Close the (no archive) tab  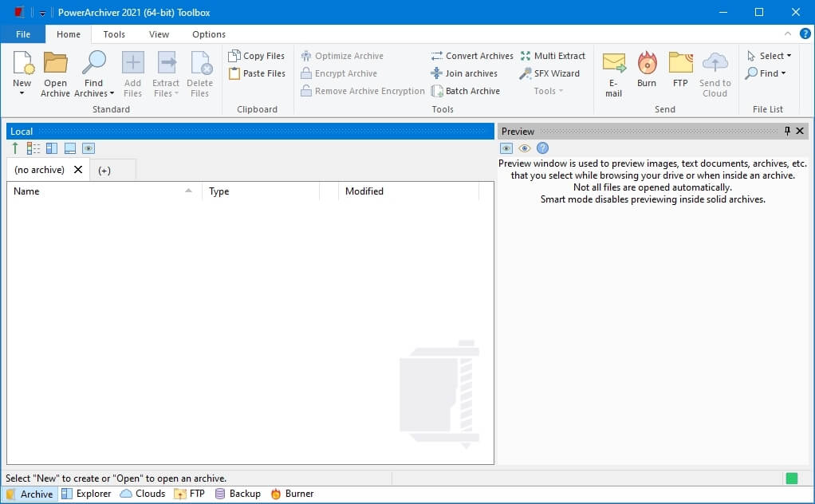tap(78, 170)
